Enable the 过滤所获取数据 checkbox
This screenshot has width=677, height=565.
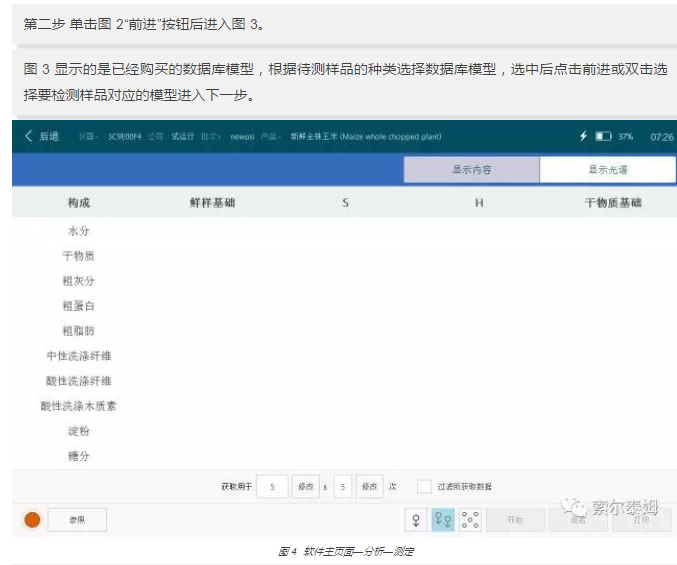pyautogui.click(x=424, y=487)
